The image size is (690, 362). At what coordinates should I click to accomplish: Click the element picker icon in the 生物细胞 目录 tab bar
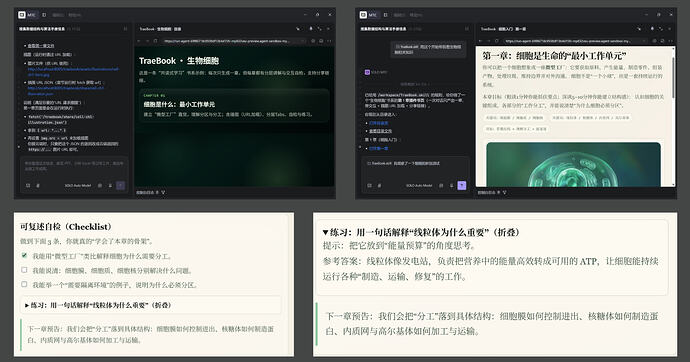click(x=298, y=29)
